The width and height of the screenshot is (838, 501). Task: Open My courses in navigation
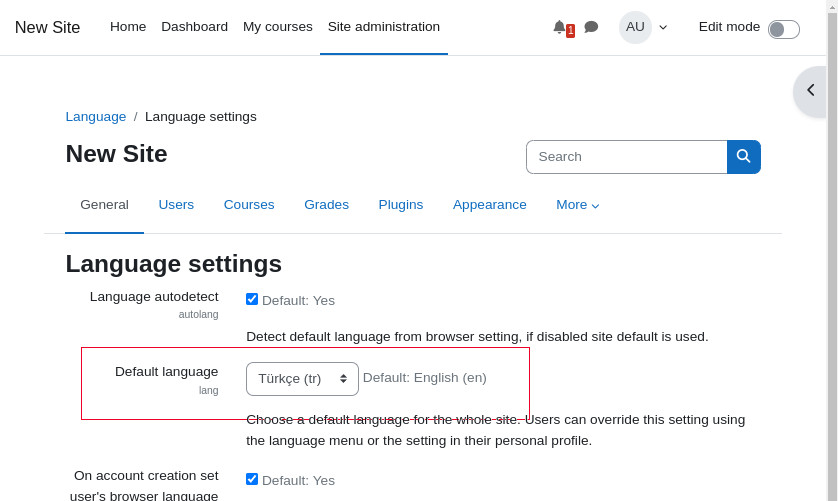277,27
